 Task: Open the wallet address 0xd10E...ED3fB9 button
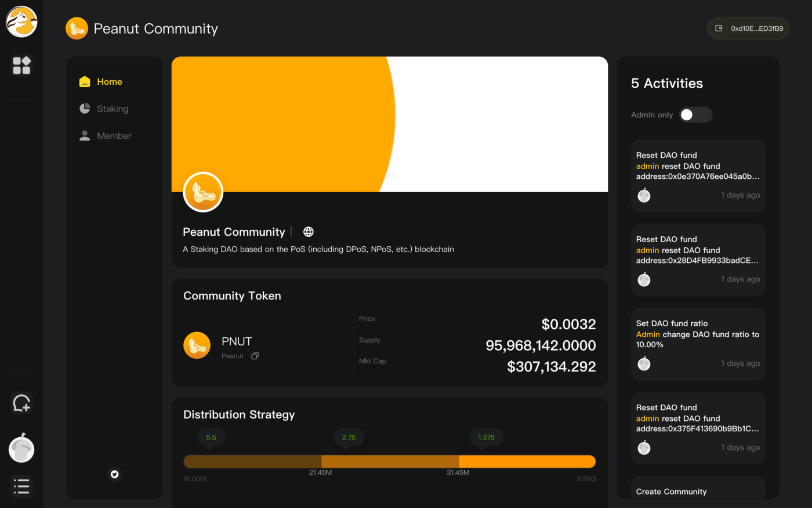click(748, 28)
